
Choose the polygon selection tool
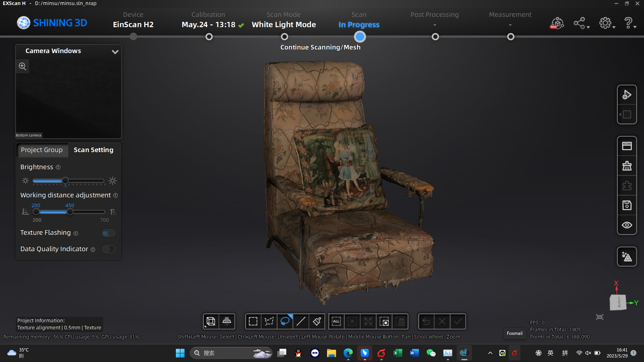[x=269, y=322]
